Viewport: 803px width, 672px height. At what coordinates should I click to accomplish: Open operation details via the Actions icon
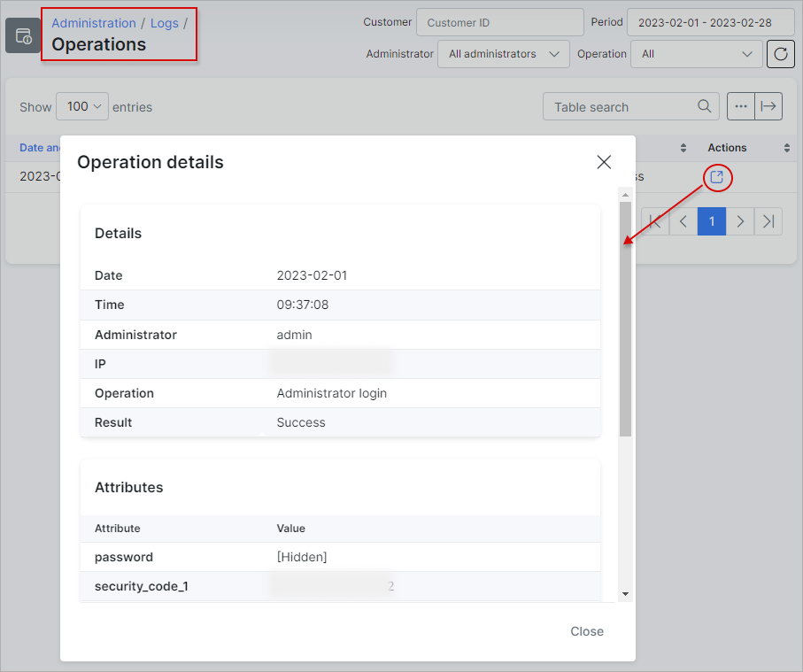(x=716, y=177)
